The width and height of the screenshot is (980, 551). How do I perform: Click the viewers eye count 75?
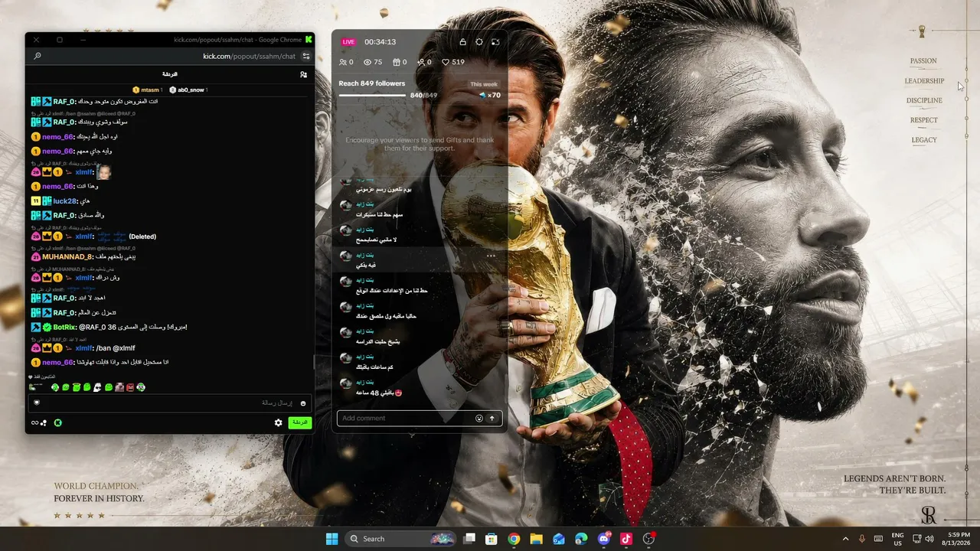click(x=373, y=62)
